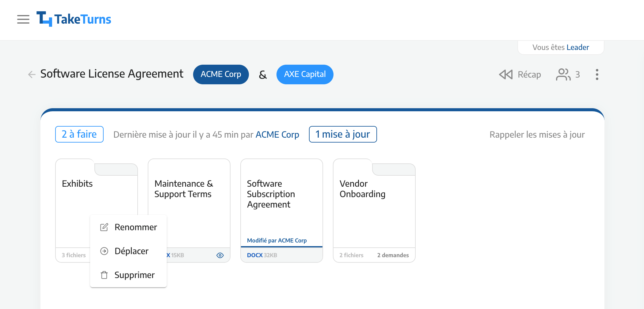
Task: Click 2 demandes on Vendor Onboarding
Action: click(x=393, y=255)
